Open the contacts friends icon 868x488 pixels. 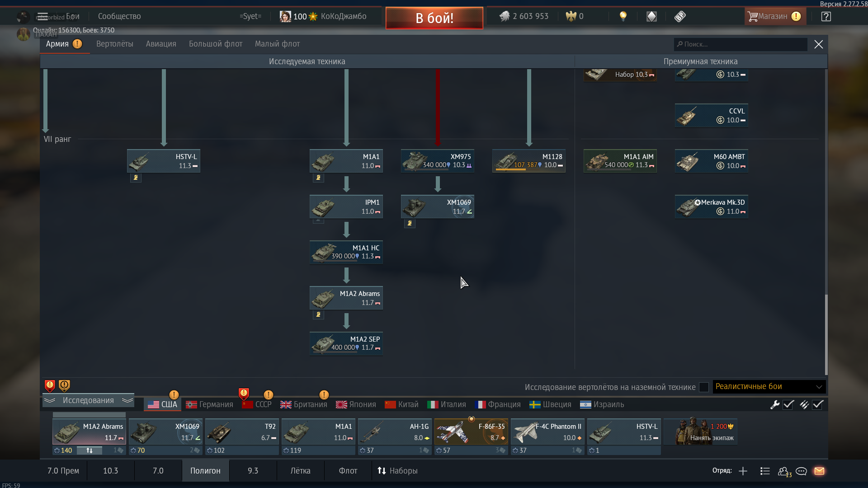click(784, 471)
